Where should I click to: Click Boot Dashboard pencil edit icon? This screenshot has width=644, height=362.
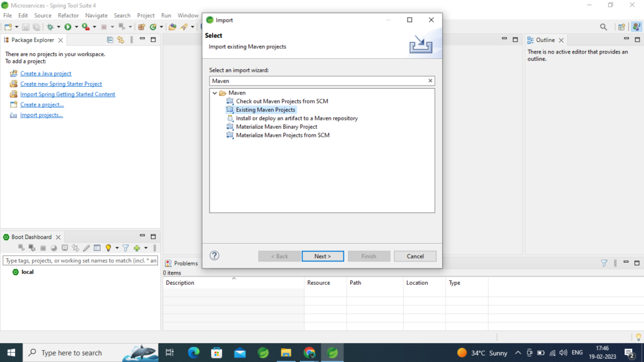coord(86,248)
